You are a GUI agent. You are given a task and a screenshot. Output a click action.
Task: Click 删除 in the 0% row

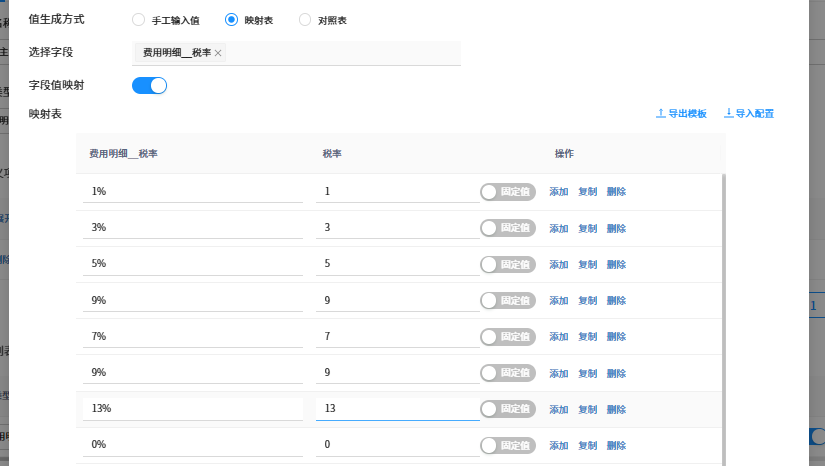616,445
